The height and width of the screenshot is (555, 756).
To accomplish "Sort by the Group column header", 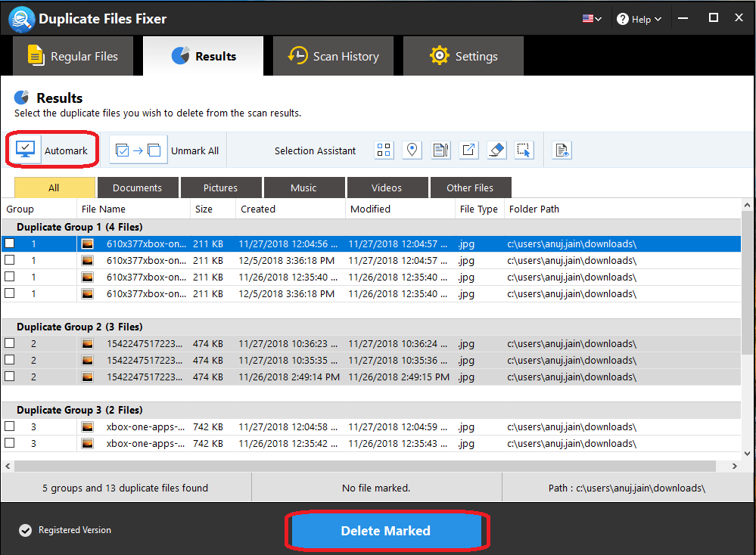I will [x=39, y=209].
